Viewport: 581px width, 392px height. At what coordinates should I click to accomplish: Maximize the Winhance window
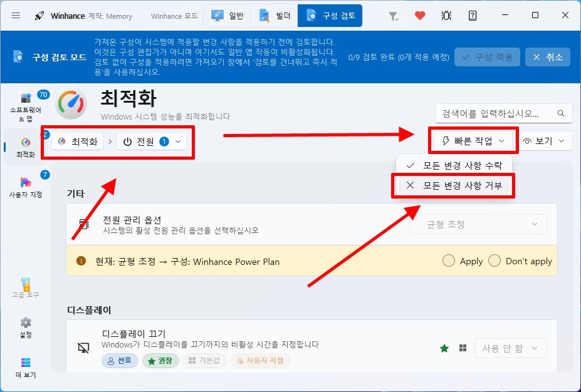point(535,15)
